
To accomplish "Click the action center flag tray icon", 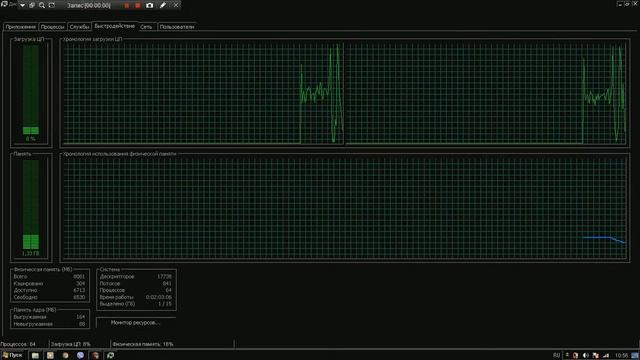I will coord(596,356).
